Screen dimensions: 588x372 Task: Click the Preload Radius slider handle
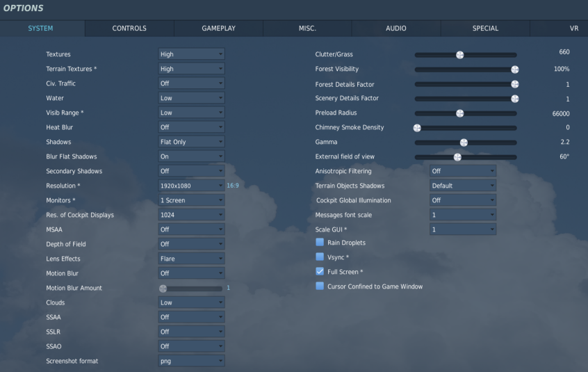click(x=459, y=113)
